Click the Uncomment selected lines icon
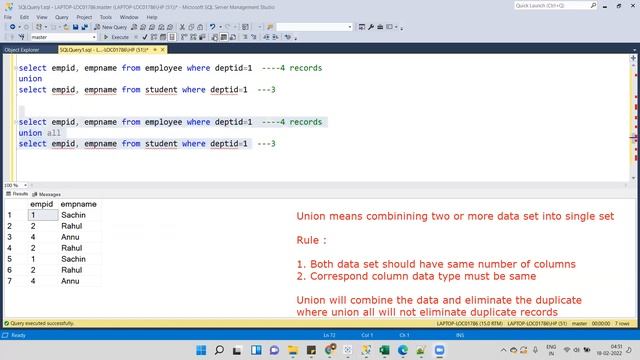 point(253,37)
